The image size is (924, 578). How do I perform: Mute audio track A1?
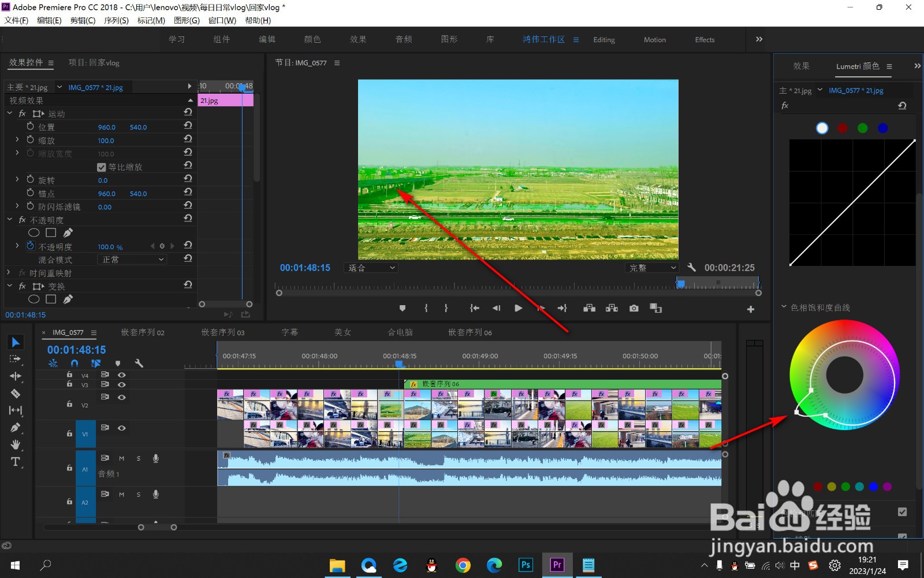click(122, 458)
